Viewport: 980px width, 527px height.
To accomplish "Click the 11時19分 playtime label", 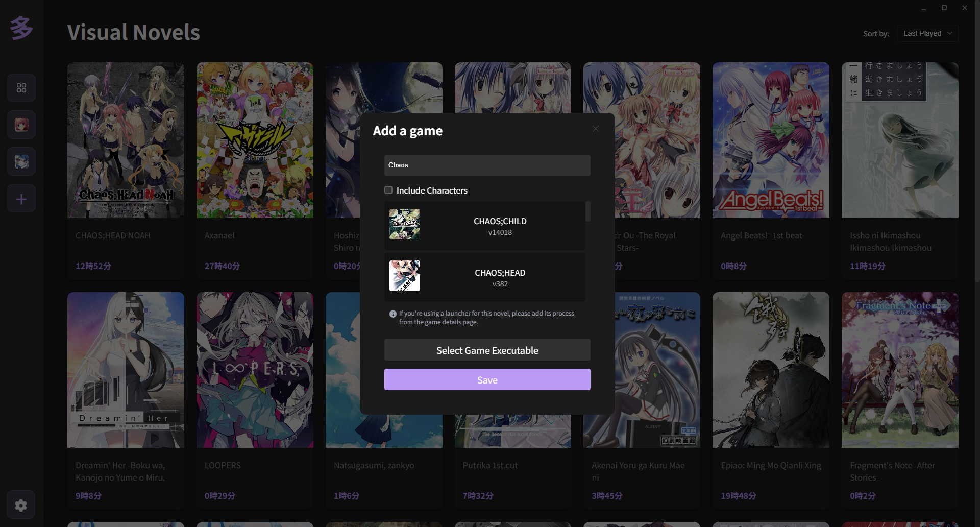I will coord(867,266).
